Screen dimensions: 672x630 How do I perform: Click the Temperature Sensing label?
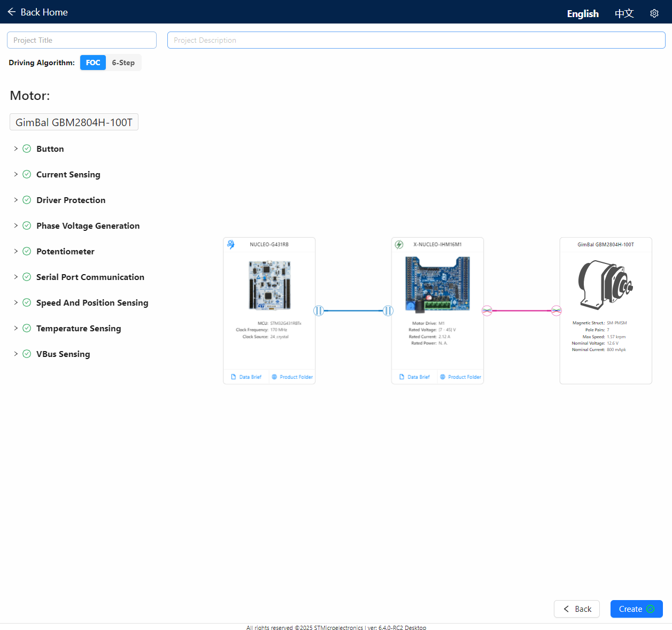(x=79, y=328)
